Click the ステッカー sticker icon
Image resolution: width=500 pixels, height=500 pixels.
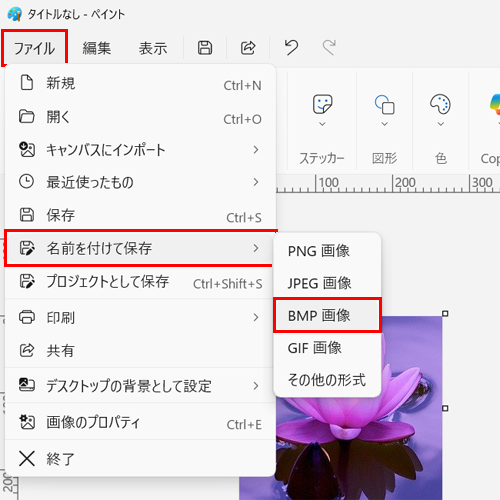coord(322,104)
